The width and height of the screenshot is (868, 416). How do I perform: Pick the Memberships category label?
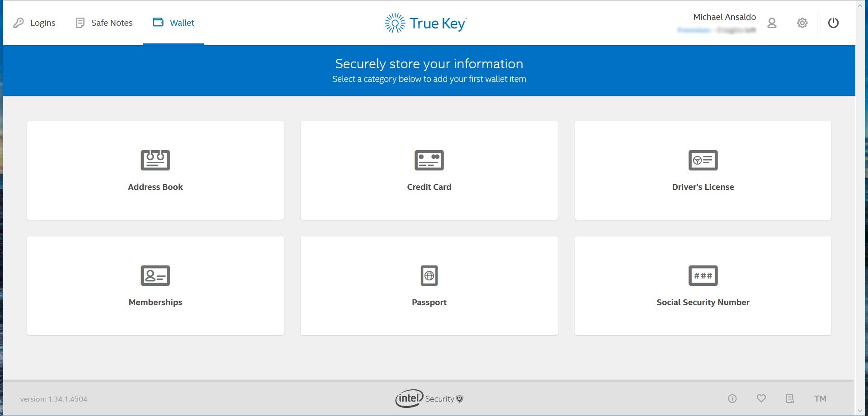[155, 303]
